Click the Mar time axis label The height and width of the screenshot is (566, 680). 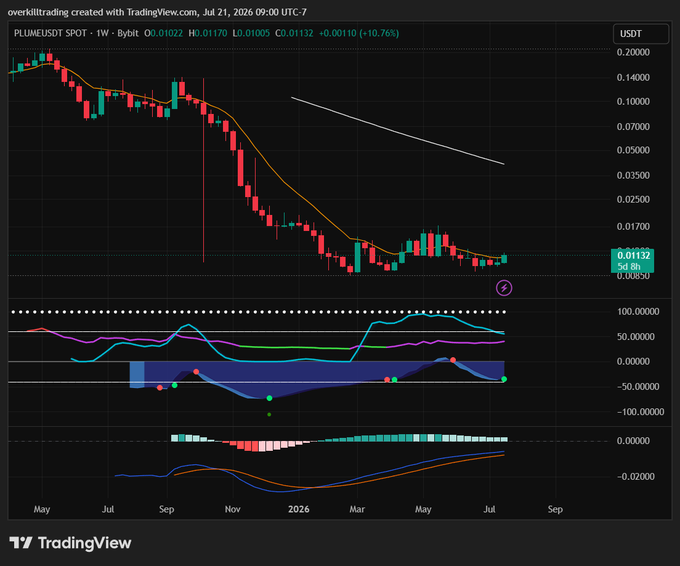tap(357, 509)
